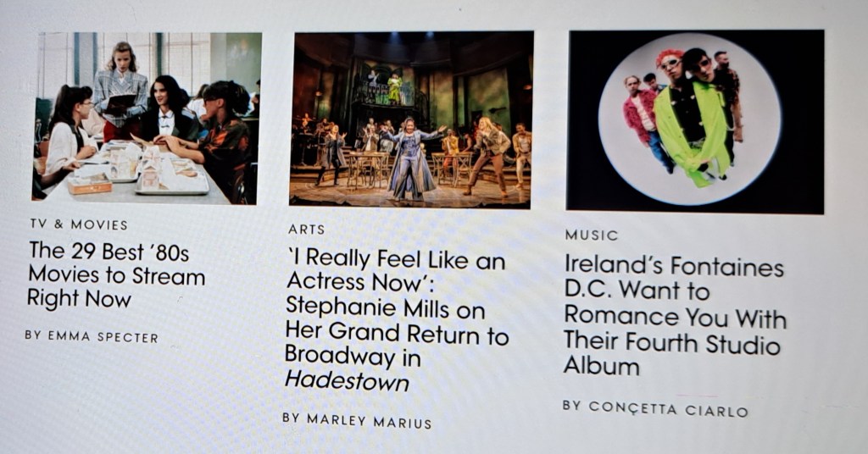Select the TV & Movies category label
This screenshot has width=868, height=454.
point(79,224)
